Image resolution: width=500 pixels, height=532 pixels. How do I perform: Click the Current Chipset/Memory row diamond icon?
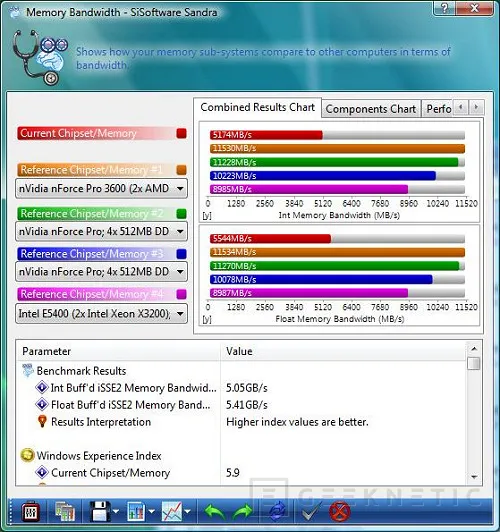[42, 472]
